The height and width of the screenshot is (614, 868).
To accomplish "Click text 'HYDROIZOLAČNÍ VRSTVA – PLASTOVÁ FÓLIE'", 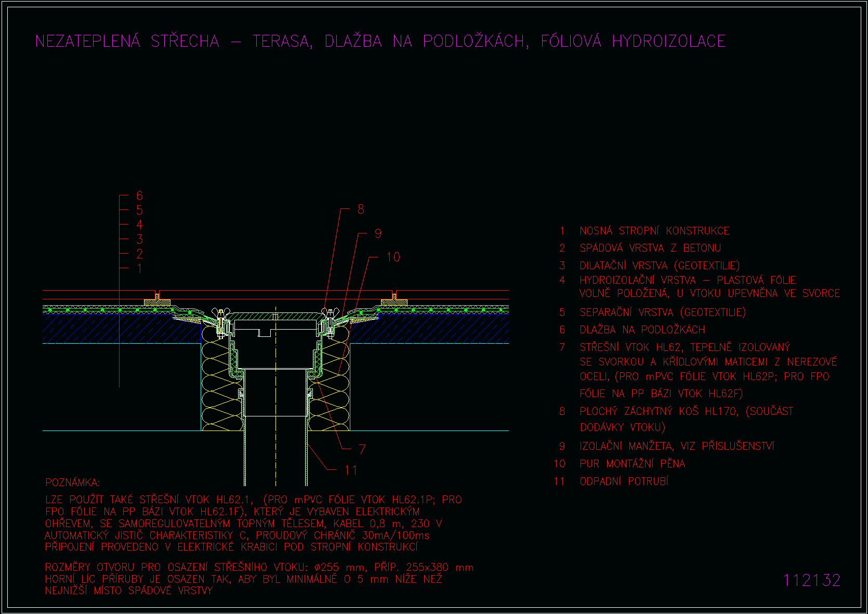I will coord(688,280).
